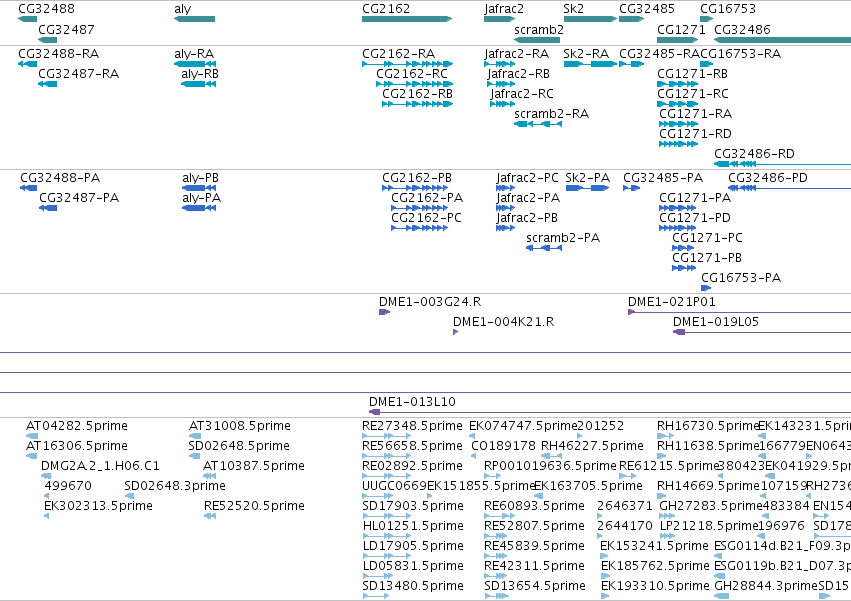Click the CG32488-PA protein feature
Viewport: 851px width, 601px height.
28,188
